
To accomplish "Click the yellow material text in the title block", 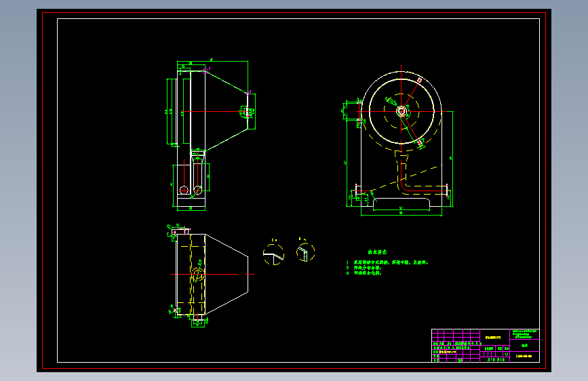I will click(x=493, y=338).
